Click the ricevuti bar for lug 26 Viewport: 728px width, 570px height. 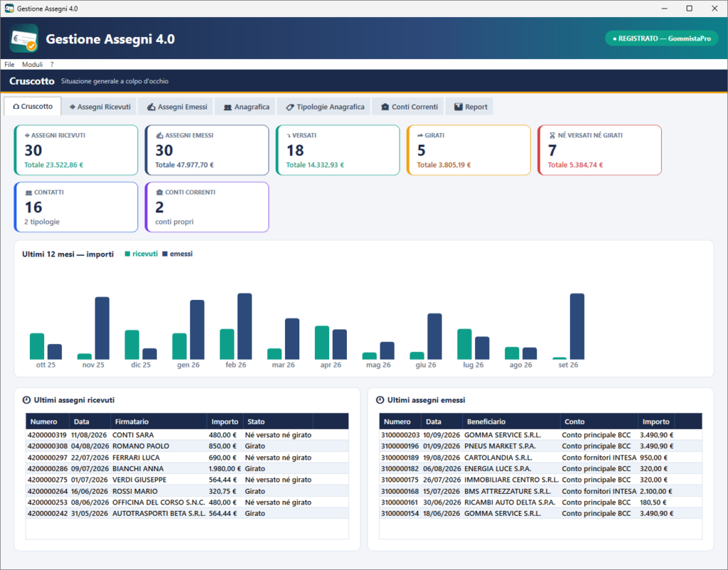[x=464, y=344]
